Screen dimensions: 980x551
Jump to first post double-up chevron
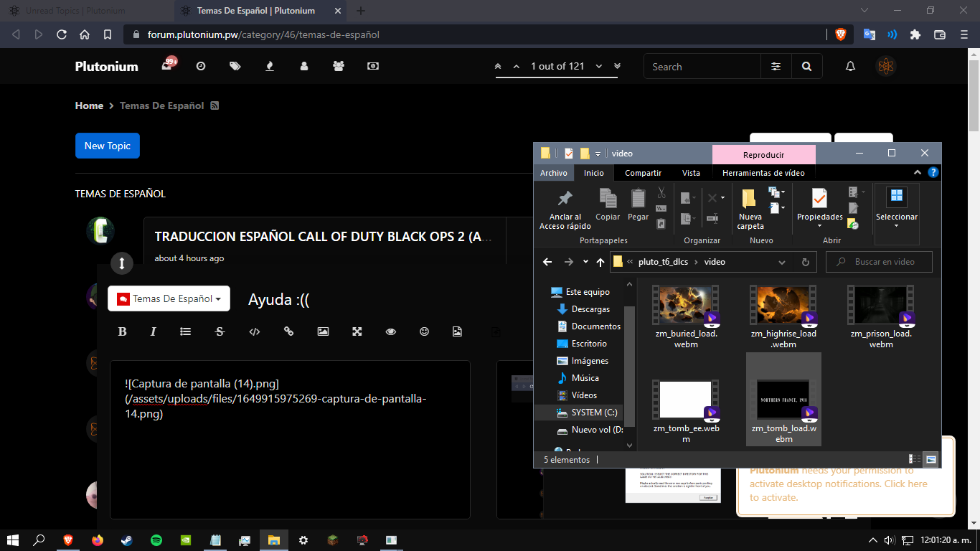(x=498, y=66)
